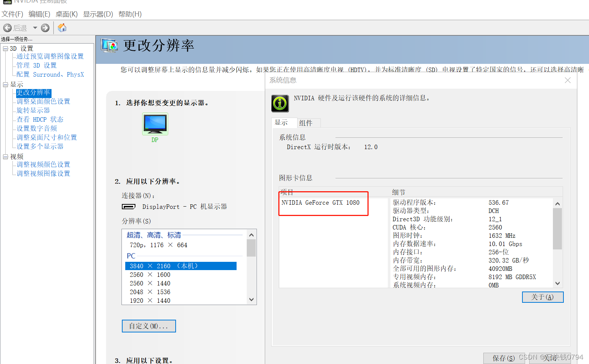Collapse the 显示 tree node
Image resolution: width=589 pixels, height=364 pixels.
coord(5,85)
